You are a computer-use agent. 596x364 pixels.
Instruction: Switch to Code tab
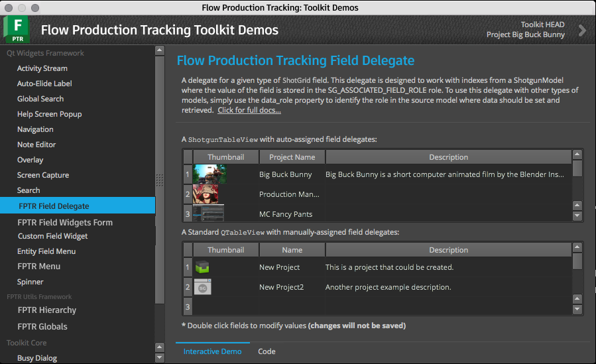point(267,351)
